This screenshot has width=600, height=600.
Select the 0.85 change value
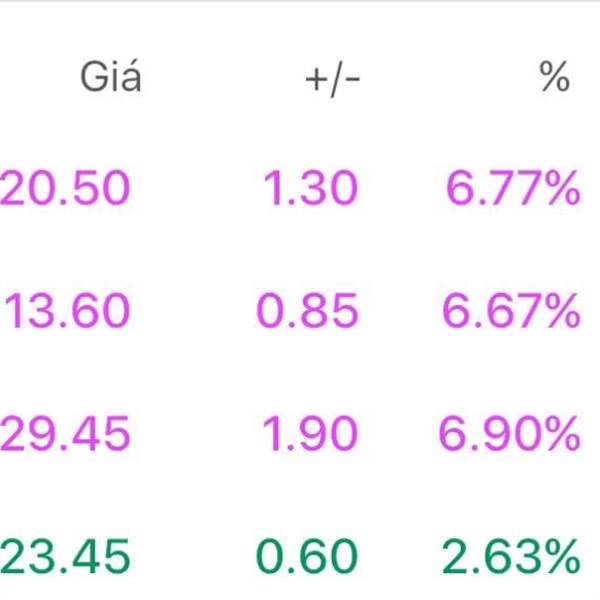[x=307, y=310]
